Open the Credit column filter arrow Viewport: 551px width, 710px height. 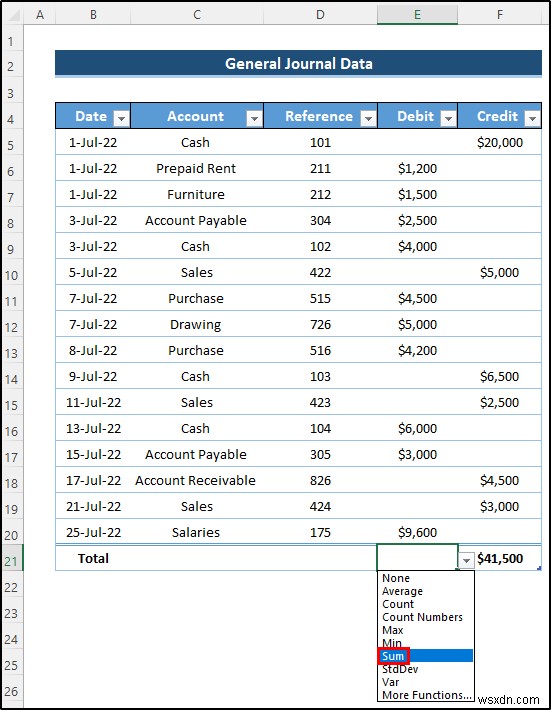[532, 119]
